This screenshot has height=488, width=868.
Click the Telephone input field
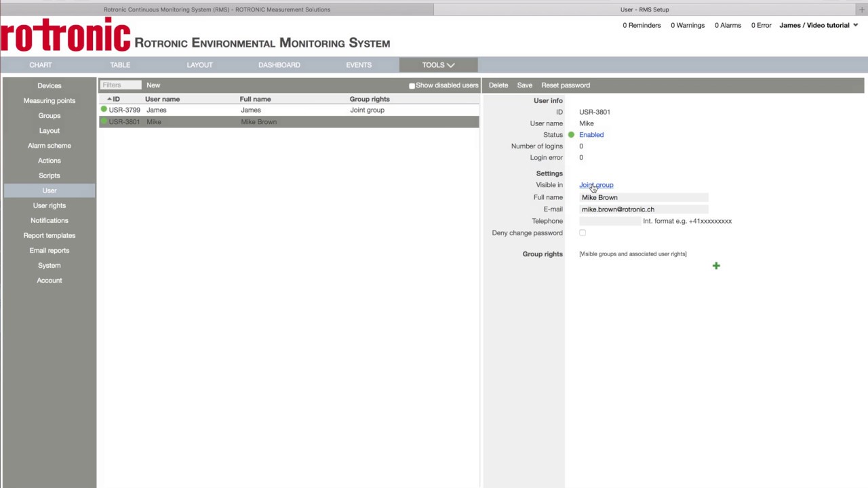(610, 221)
